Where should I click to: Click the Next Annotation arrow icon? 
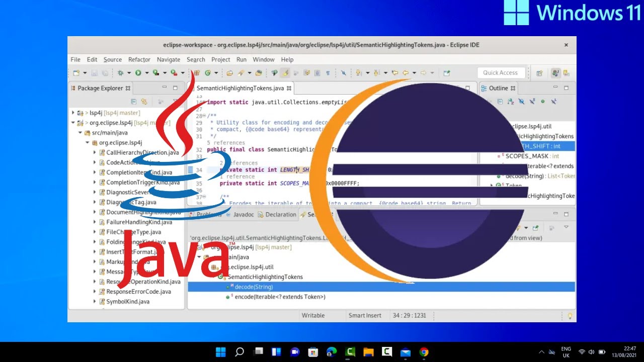[358, 73]
